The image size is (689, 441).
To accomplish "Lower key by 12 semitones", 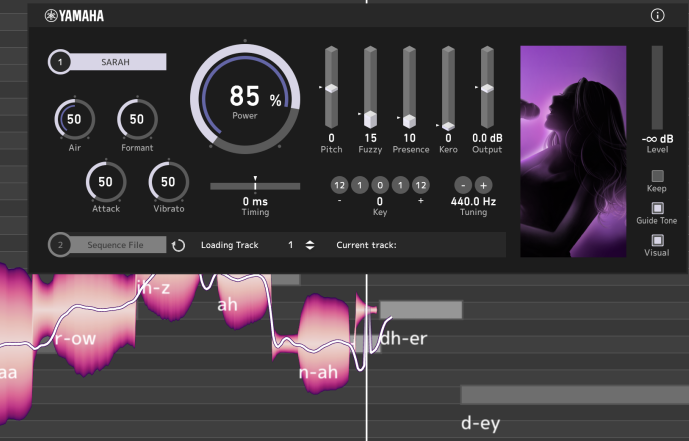I will 339,185.
